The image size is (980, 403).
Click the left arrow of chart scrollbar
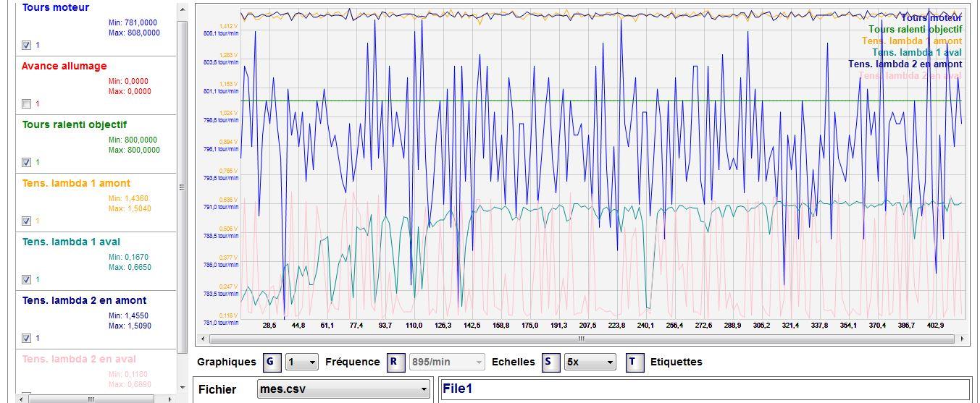coord(202,339)
